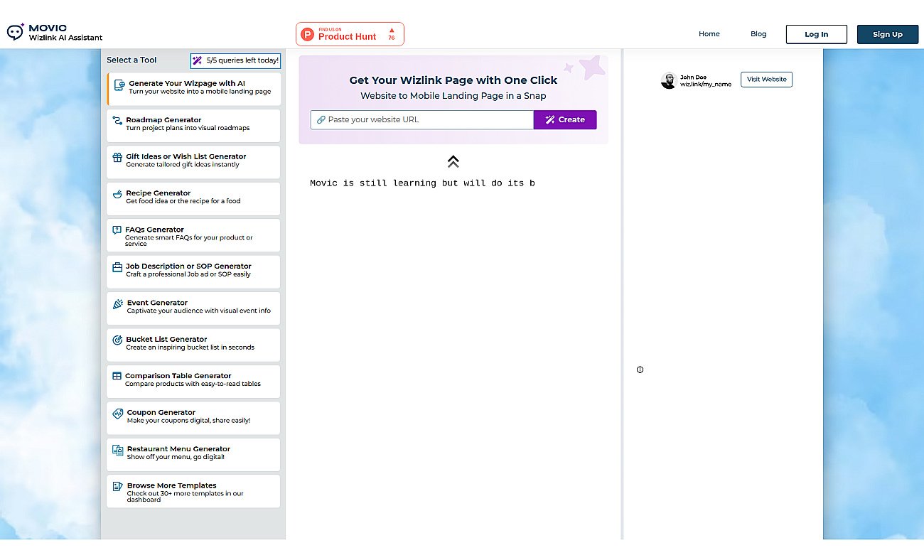Select the Restaurant Menu Generator tool

193,455
